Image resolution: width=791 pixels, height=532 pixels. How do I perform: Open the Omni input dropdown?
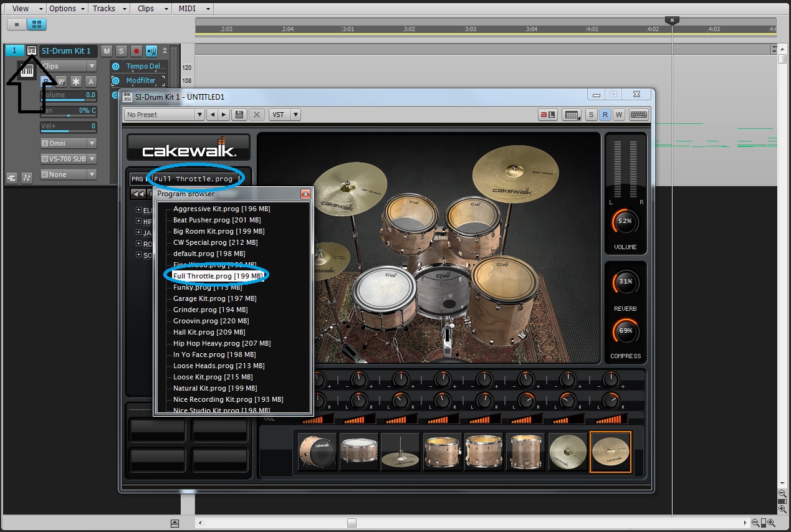69,143
